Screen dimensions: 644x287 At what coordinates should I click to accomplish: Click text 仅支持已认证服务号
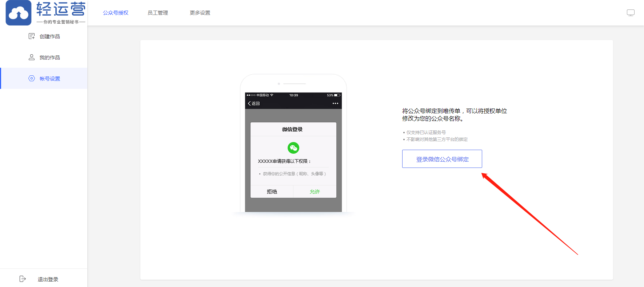tap(426, 133)
